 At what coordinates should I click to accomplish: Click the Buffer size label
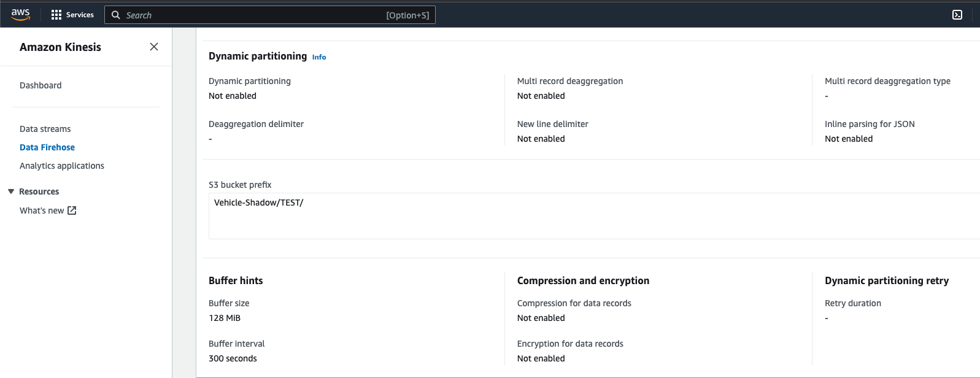coord(229,303)
